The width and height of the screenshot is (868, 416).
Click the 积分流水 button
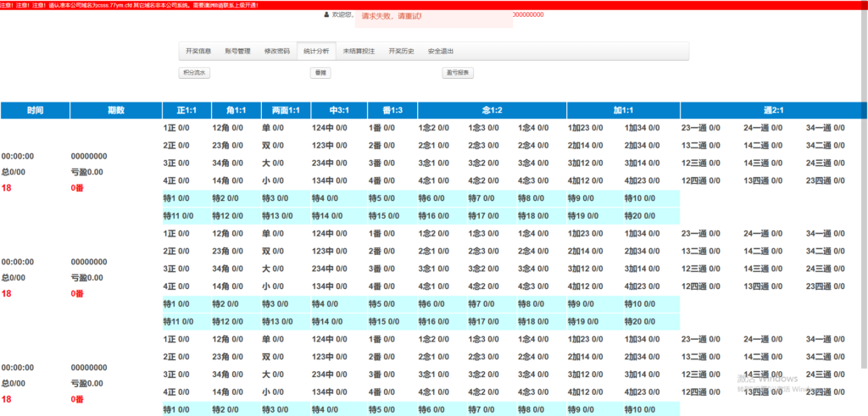[x=195, y=73]
